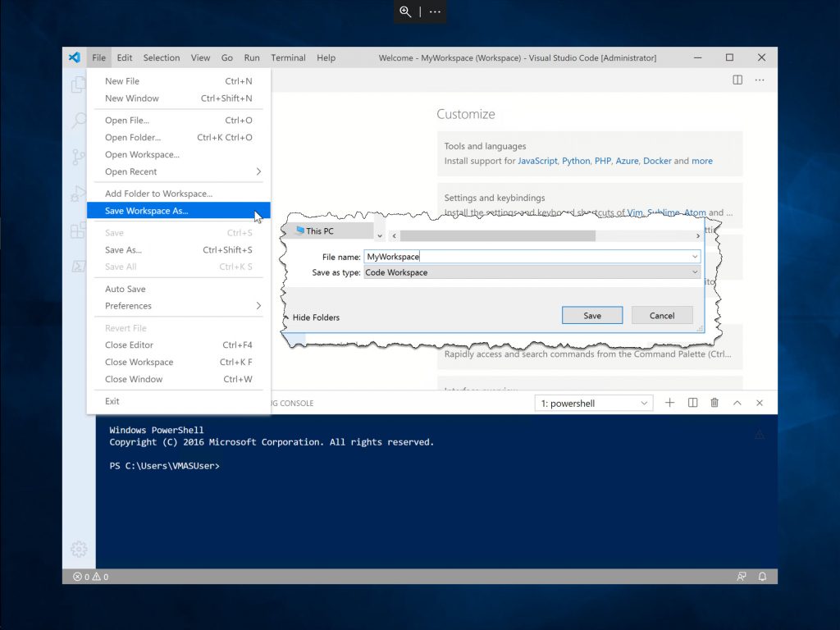
Task: Select Open File... menu entry
Action: (178, 120)
